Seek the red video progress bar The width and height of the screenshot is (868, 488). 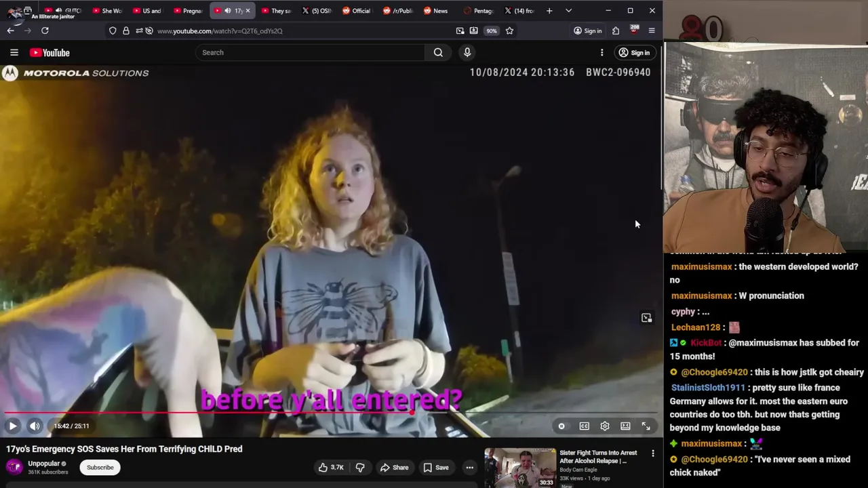[x=331, y=412]
